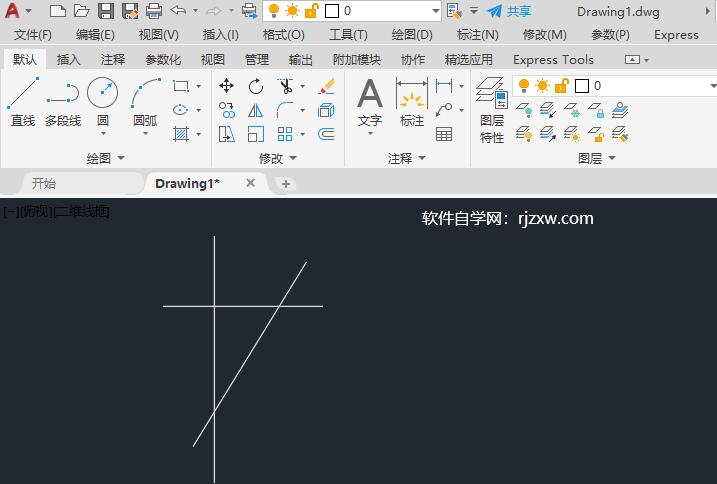Open the 绘图(D) menu
Screen dimensions: 717x484
pos(412,35)
